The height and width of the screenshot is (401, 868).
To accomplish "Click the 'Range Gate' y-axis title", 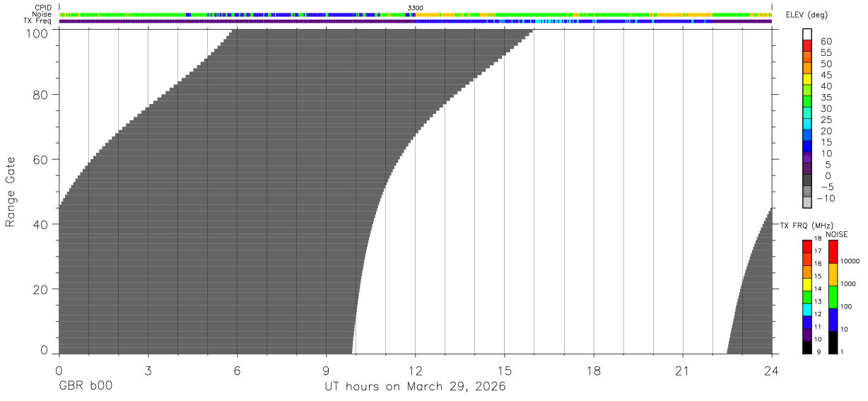I will pos(11,192).
